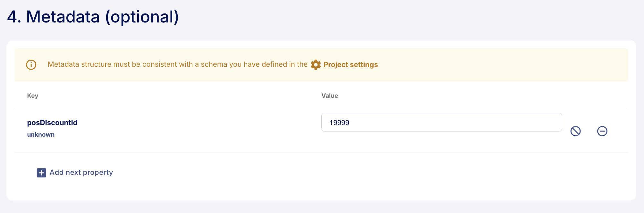Viewport: 644px width, 213px height.
Task: Click the plus square icon to add property
Action: [x=41, y=173]
